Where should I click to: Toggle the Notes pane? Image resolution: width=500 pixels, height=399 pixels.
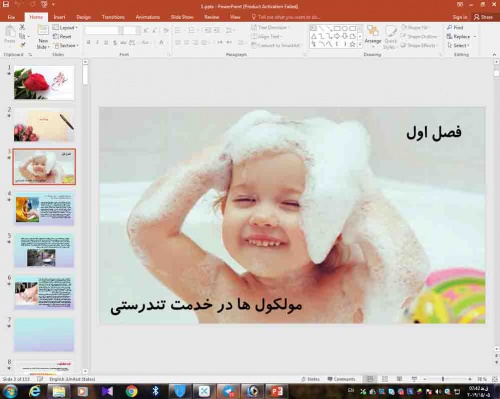[x=310, y=379]
